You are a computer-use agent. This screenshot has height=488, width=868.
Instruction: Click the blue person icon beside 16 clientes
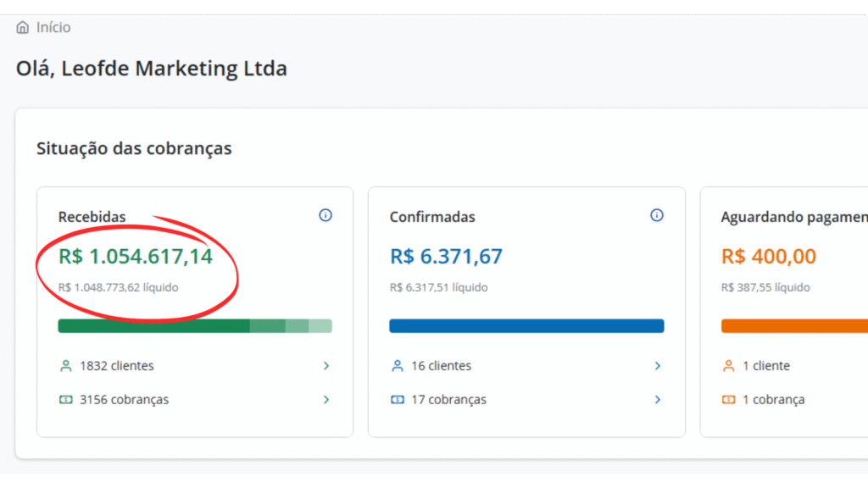pyautogui.click(x=397, y=366)
